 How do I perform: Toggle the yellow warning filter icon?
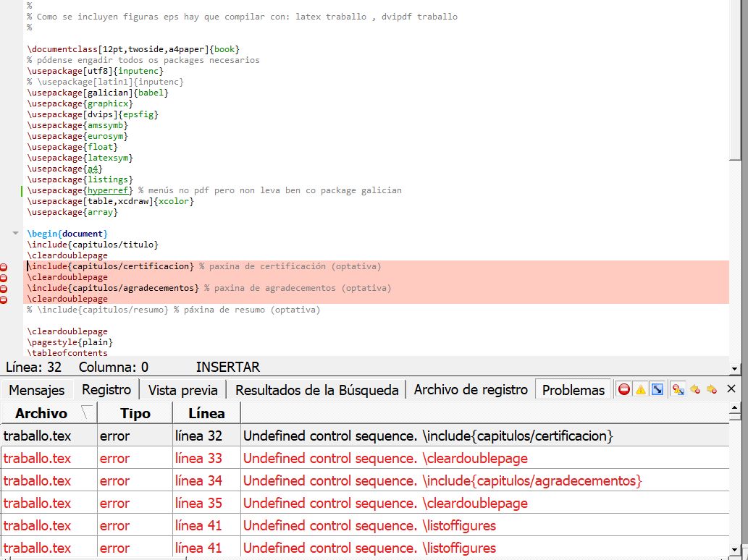click(x=641, y=389)
